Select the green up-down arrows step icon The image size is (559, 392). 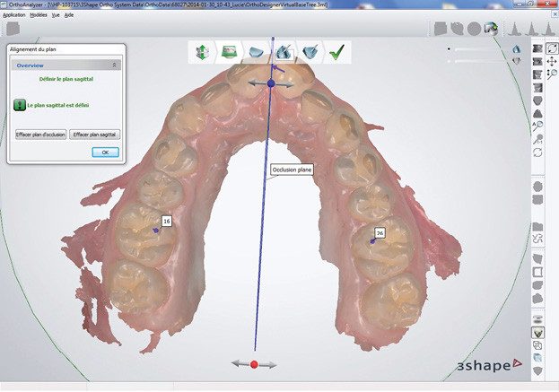pyautogui.click(x=201, y=52)
